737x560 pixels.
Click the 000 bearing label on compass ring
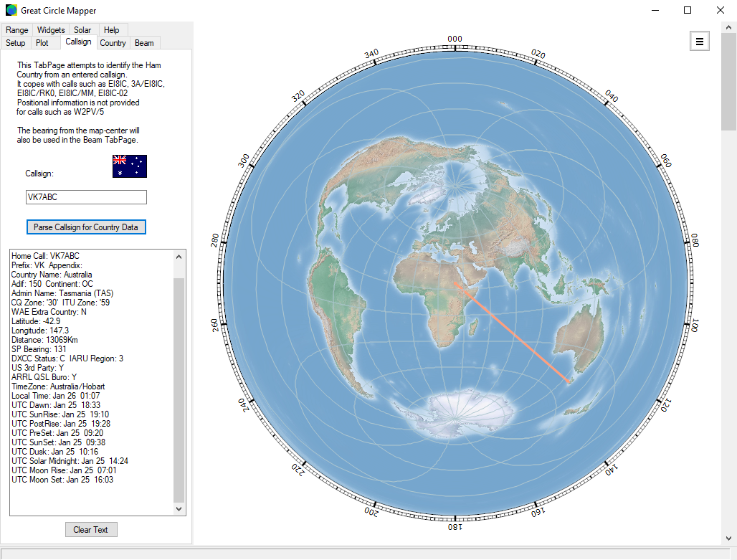coord(455,39)
